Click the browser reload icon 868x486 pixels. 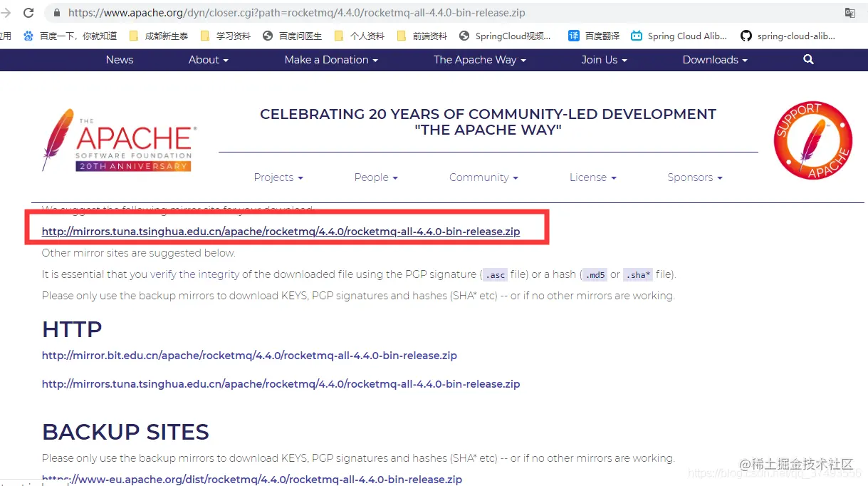pos(28,13)
